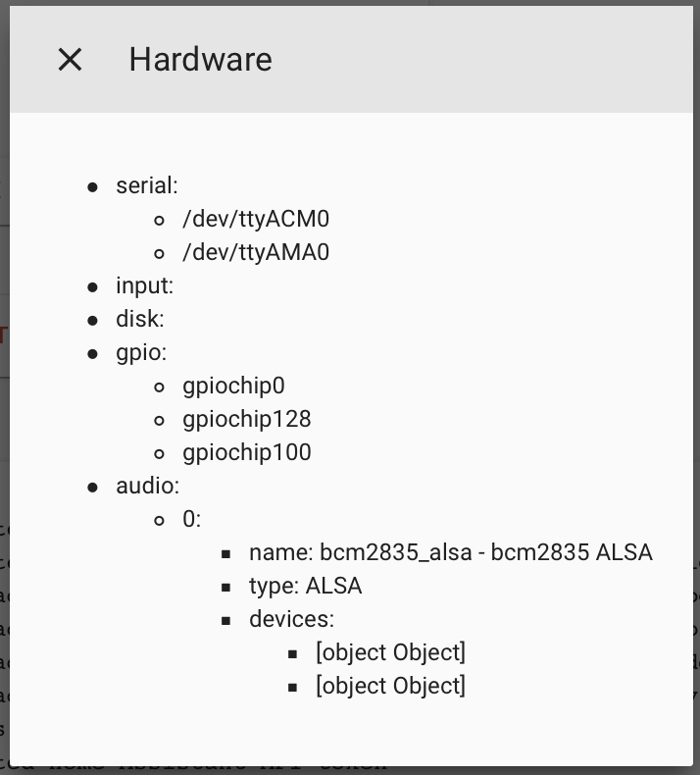
Task: Click the /dev/ttyAMA0 serial device
Action: (256, 252)
